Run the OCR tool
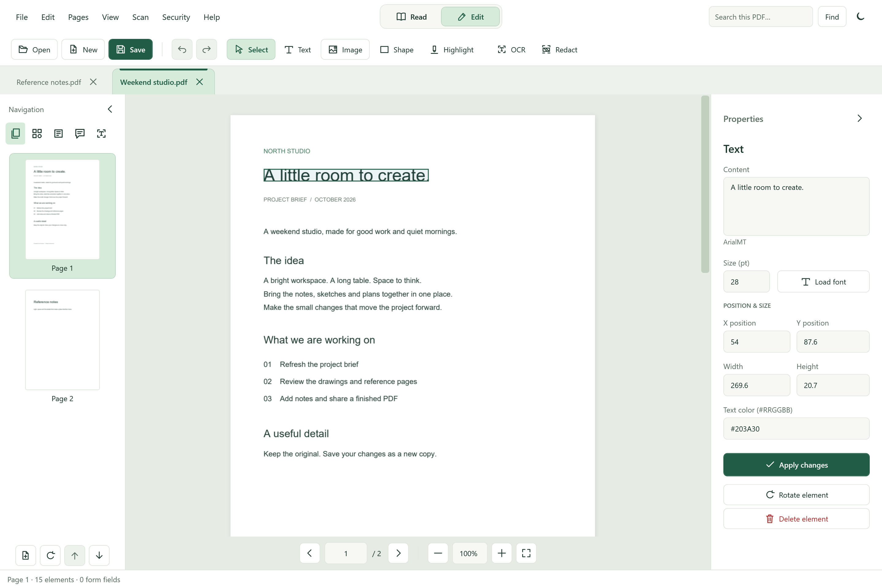 (x=511, y=50)
